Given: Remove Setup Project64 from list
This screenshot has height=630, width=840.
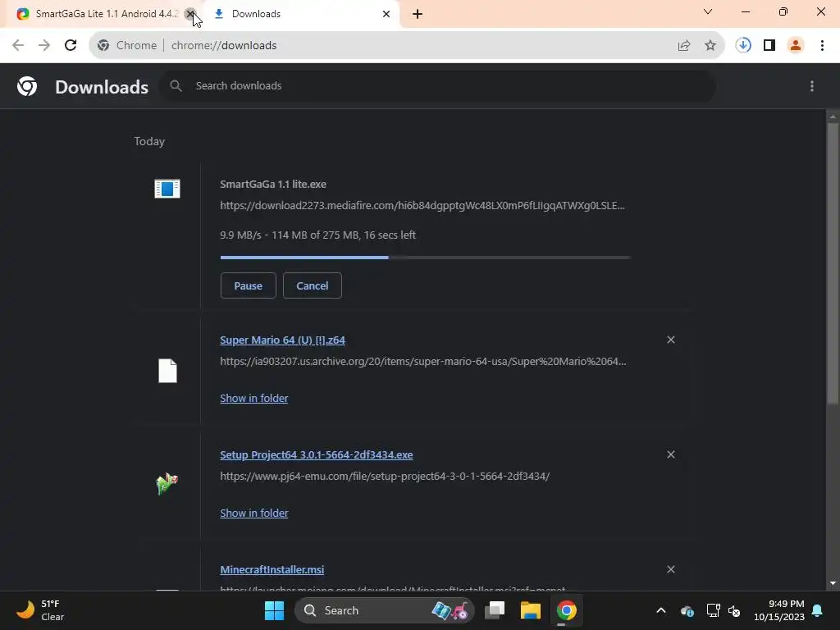Looking at the screenshot, I should point(671,454).
